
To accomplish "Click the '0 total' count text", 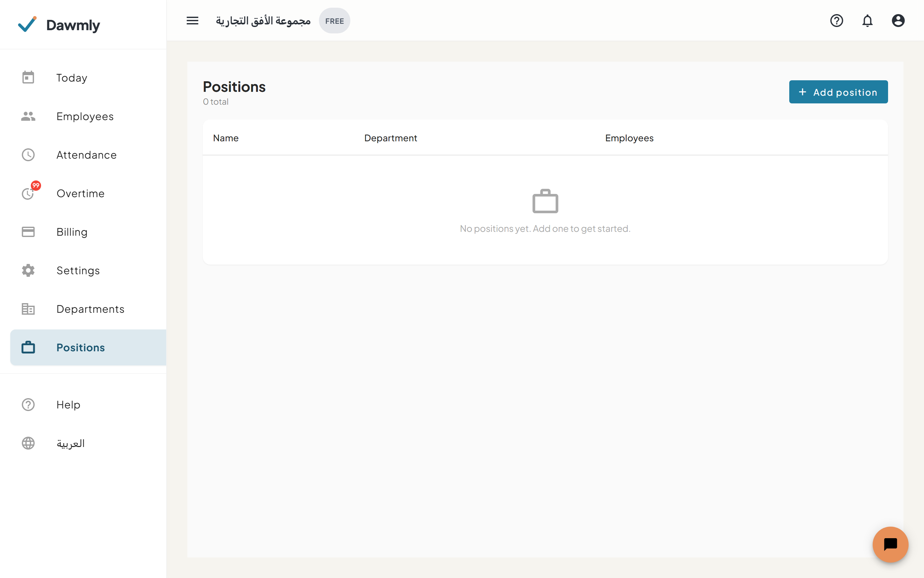I will coord(216,102).
